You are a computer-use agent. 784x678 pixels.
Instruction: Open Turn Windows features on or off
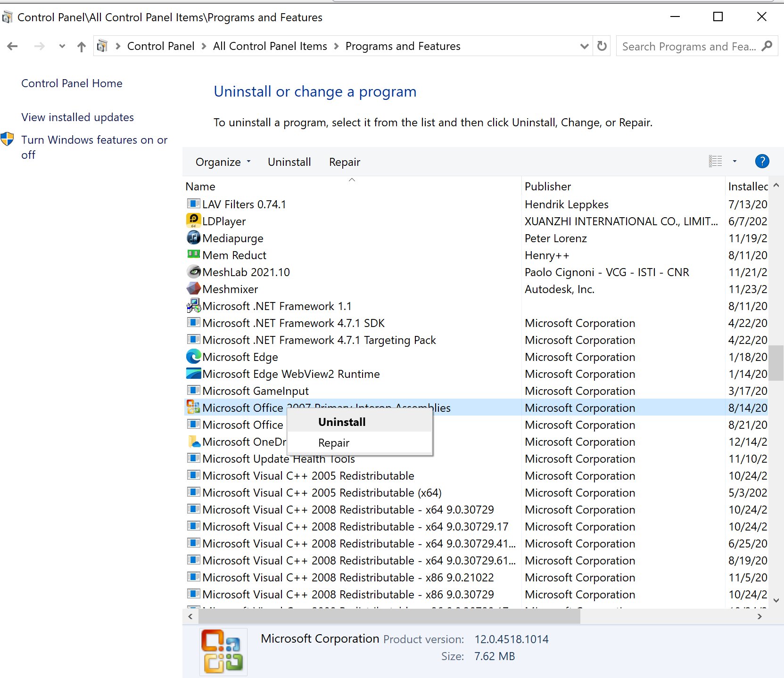tap(94, 147)
